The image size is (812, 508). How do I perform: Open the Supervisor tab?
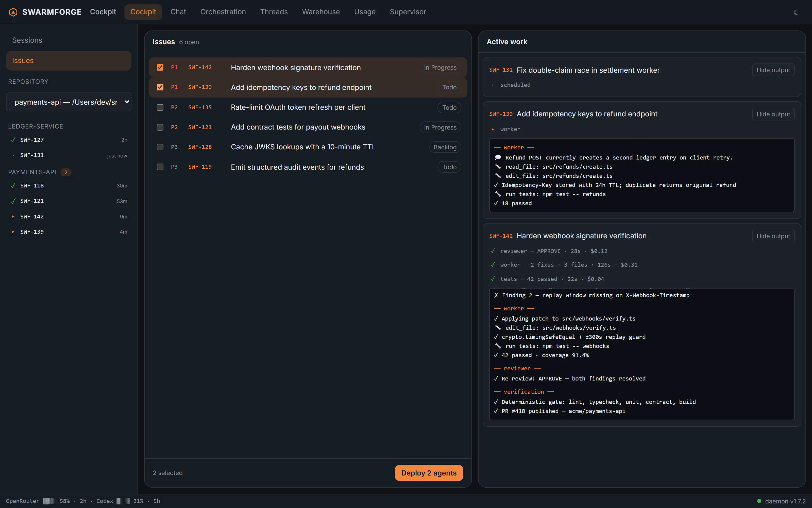click(408, 12)
